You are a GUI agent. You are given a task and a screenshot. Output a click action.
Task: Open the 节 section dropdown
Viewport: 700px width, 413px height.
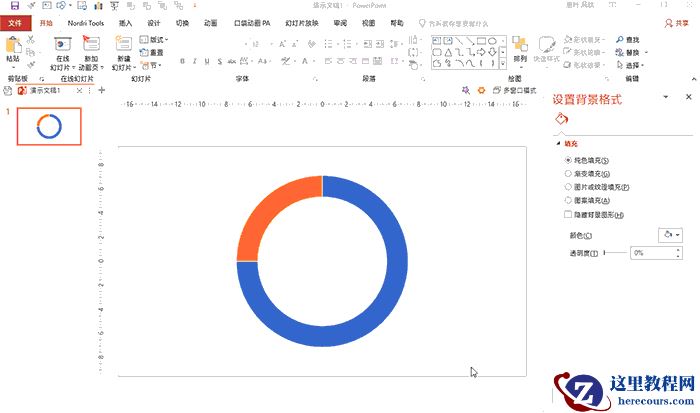(x=151, y=65)
